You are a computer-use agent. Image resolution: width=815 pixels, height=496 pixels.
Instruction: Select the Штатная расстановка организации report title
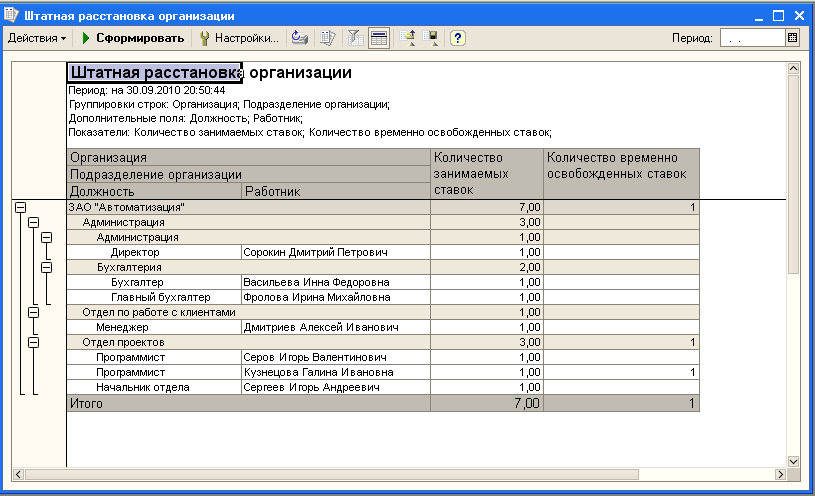(x=211, y=72)
